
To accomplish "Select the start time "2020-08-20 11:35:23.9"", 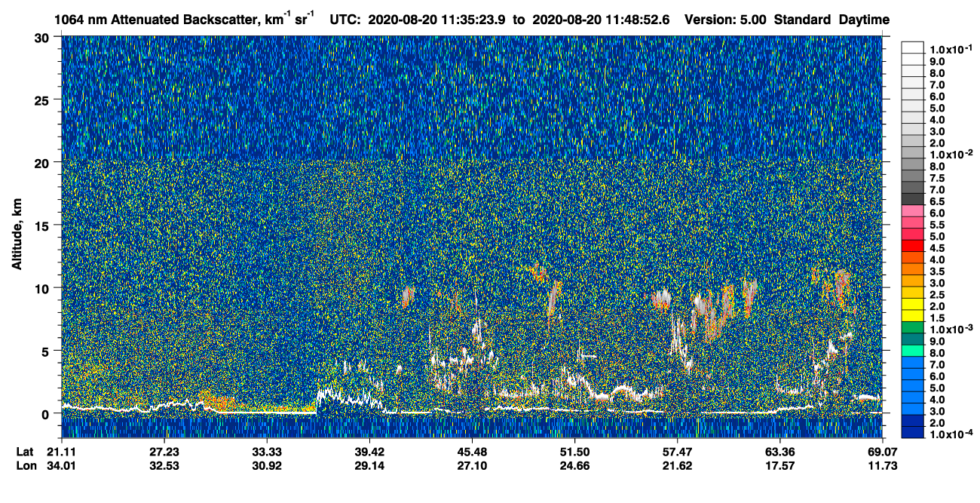I will (438, 20).
